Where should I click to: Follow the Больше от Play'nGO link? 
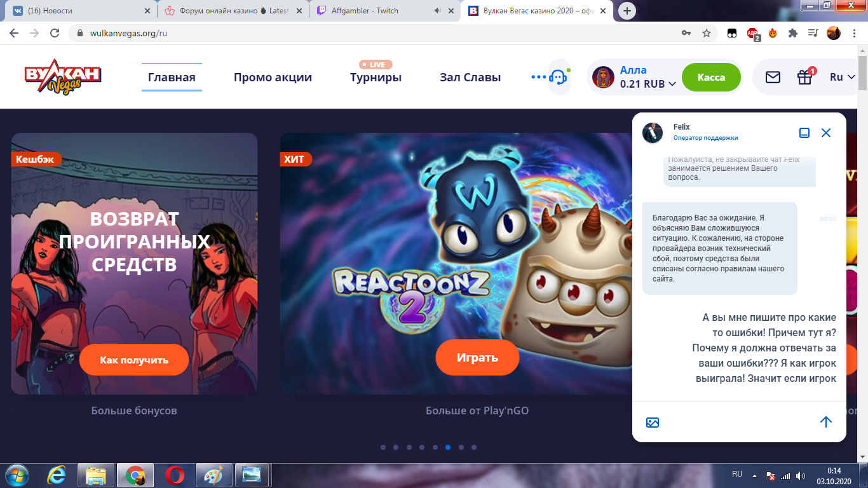click(477, 410)
